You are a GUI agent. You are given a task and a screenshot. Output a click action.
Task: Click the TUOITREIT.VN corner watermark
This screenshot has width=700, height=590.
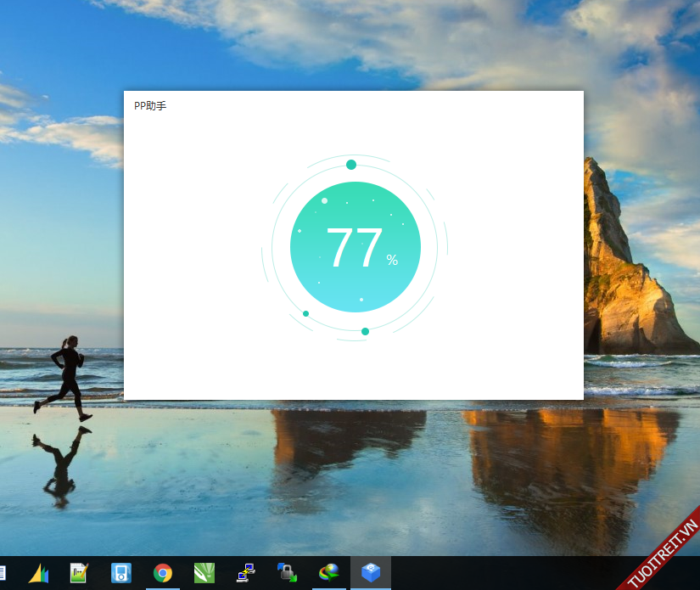click(x=663, y=553)
